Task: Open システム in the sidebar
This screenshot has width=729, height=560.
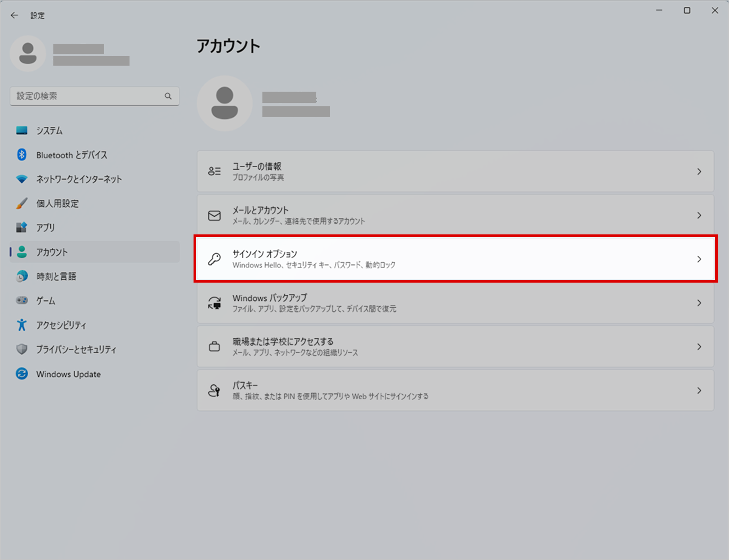Action: tap(49, 131)
